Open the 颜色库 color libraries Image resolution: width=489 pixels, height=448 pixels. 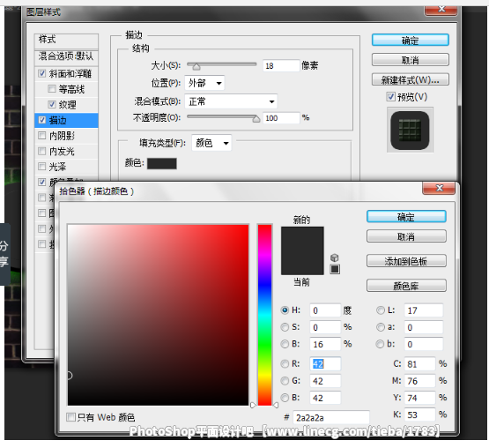(x=406, y=286)
